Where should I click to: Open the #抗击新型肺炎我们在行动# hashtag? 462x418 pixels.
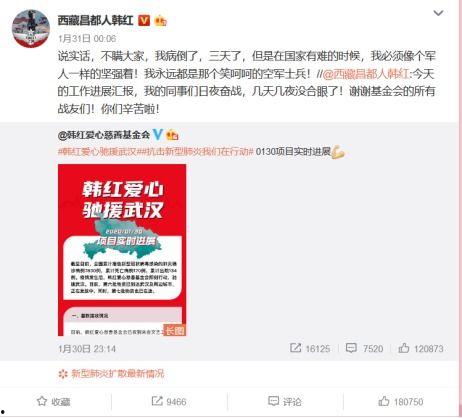coord(196,152)
